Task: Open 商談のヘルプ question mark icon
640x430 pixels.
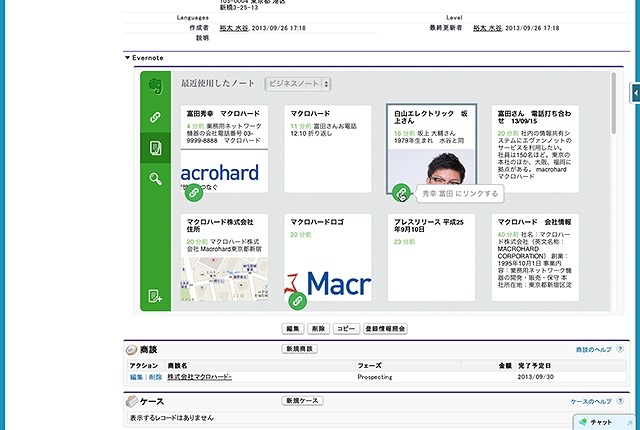Action: point(620,349)
